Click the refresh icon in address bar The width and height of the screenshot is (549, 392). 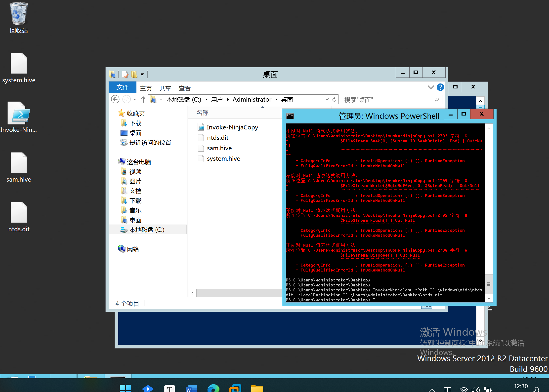334,100
